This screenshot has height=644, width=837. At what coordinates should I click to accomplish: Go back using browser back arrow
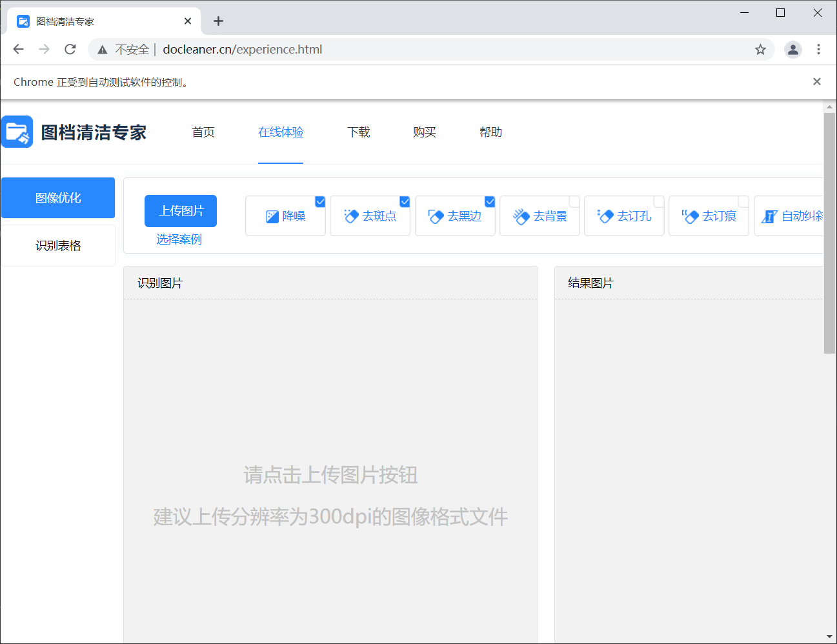pos(18,49)
